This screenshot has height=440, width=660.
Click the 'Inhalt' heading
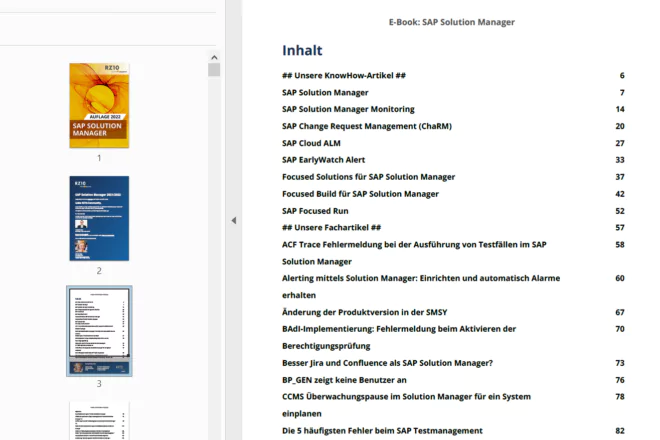(x=302, y=51)
